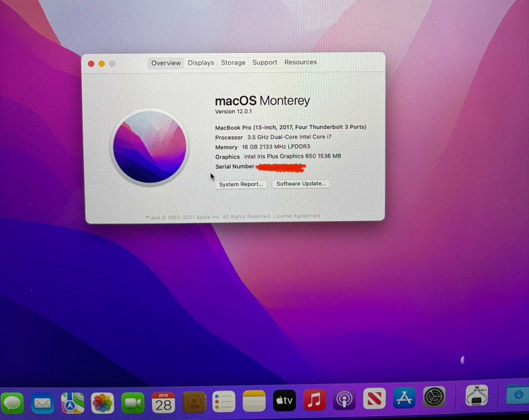This screenshot has height=420, width=529.
Task: Open the Apple TV app
Action: [x=284, y=400]
